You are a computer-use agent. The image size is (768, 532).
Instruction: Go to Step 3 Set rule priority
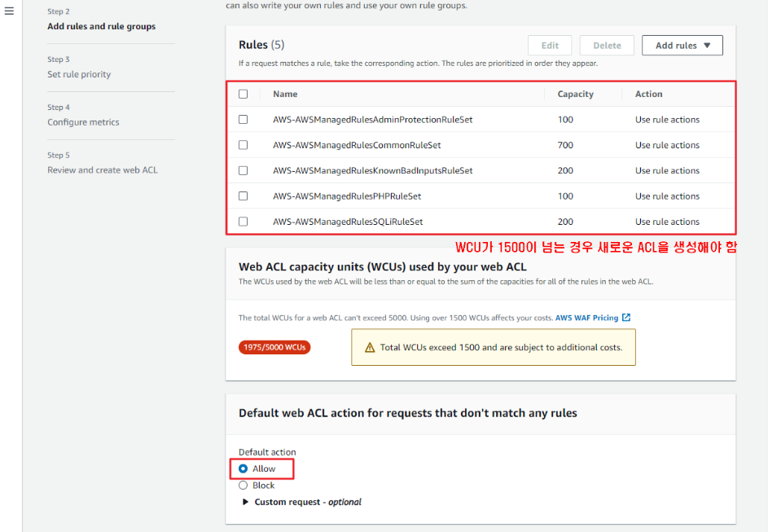(x=79, y=74)
